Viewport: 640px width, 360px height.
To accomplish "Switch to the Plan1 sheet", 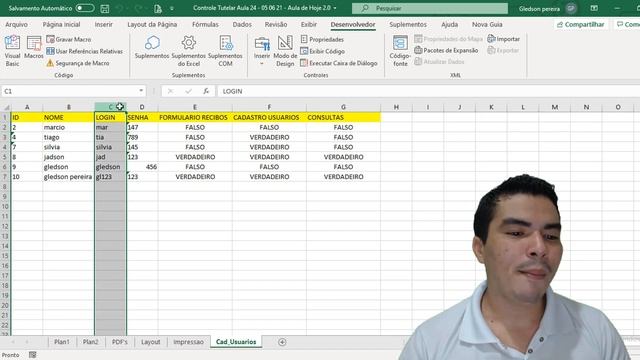I will click(62, 342).
